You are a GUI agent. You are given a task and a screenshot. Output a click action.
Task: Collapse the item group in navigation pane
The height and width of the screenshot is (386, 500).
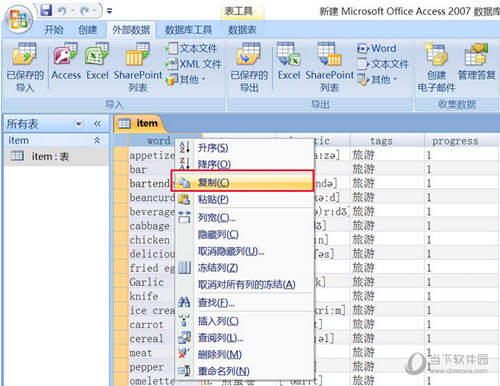click(x=97, y=140)
